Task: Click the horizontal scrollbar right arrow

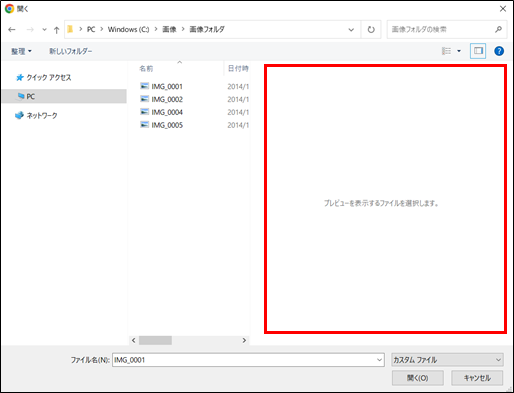Action: [x=244, y=340]
